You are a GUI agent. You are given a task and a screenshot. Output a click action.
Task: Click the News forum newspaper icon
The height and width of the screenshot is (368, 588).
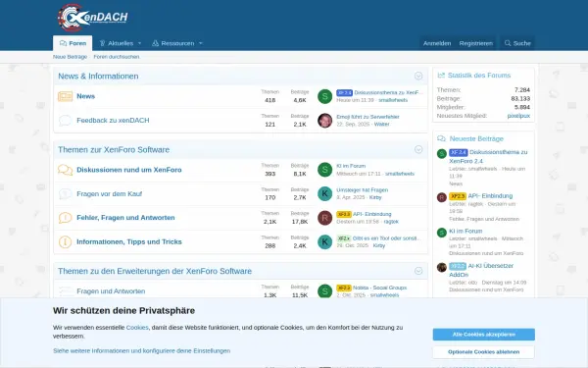click(65, 96)
